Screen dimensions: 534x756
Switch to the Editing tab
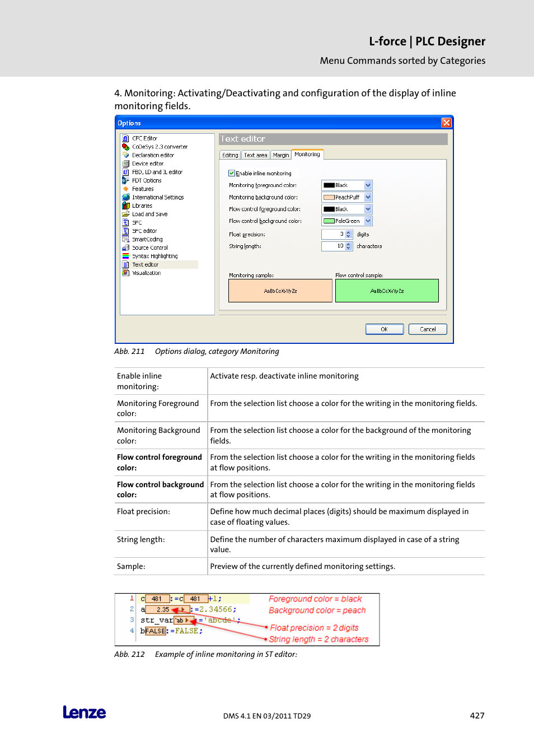tap(230, 155)
